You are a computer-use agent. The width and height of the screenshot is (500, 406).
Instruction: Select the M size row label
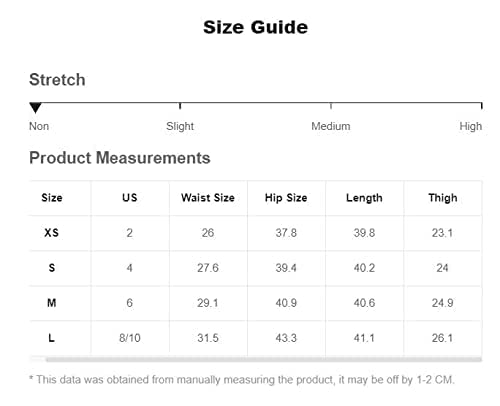(x=52, y=303)
